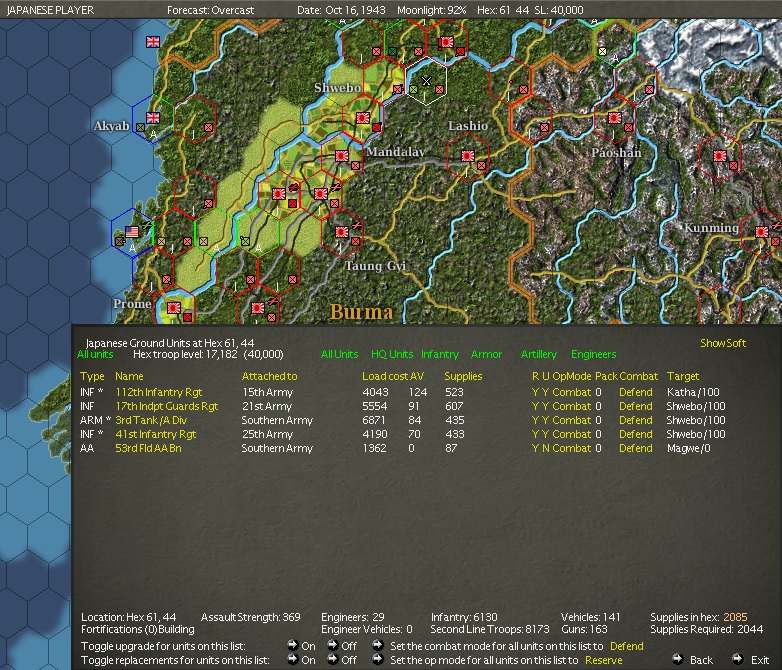Screen dimensions: 782x670
Task: Toggle replacements Y for 3rd Tank/A Div
Action: 535,420
